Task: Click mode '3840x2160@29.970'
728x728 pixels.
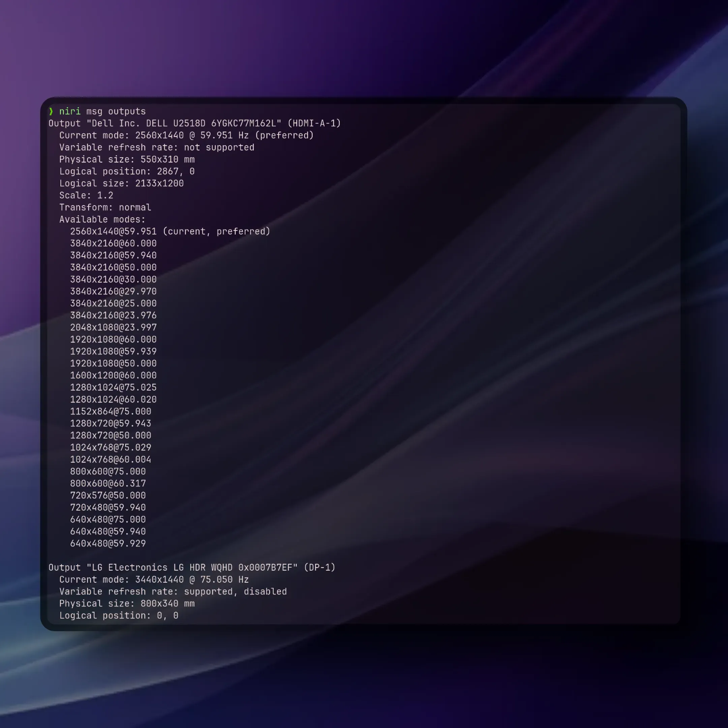Action: pyautogui.click(x=114, y=292)
